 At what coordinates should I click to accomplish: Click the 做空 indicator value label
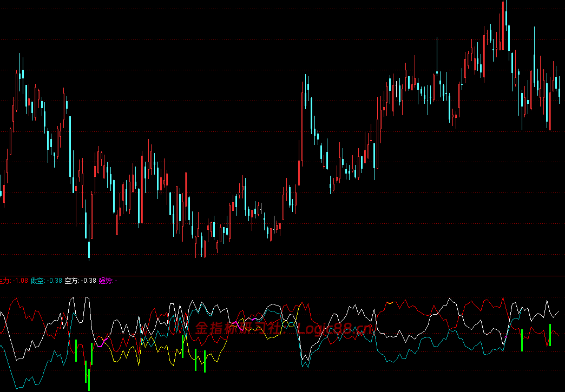pos(47,281)
